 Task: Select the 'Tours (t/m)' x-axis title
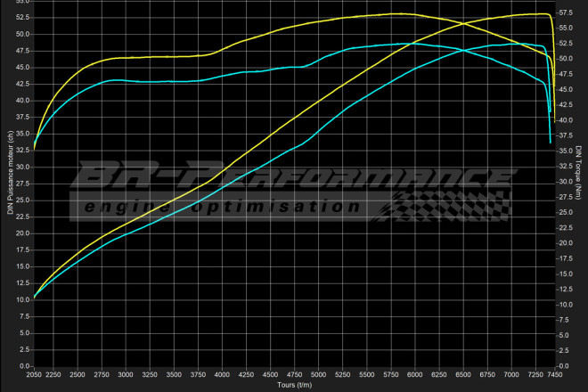[294, 386]
